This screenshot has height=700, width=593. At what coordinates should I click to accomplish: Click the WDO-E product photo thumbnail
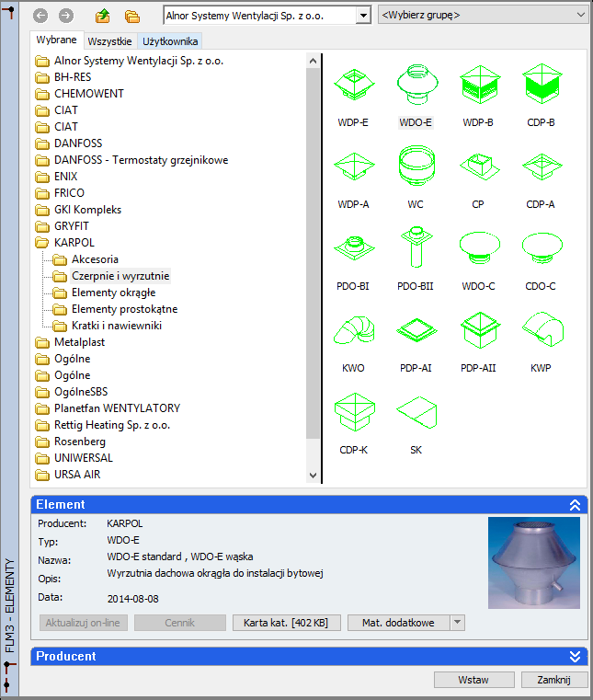533,562
